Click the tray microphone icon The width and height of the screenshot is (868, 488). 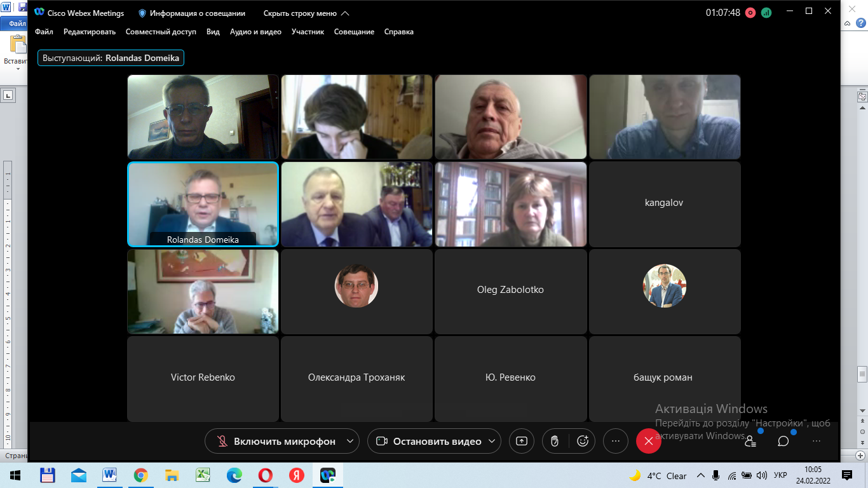(x=716, y=475)
